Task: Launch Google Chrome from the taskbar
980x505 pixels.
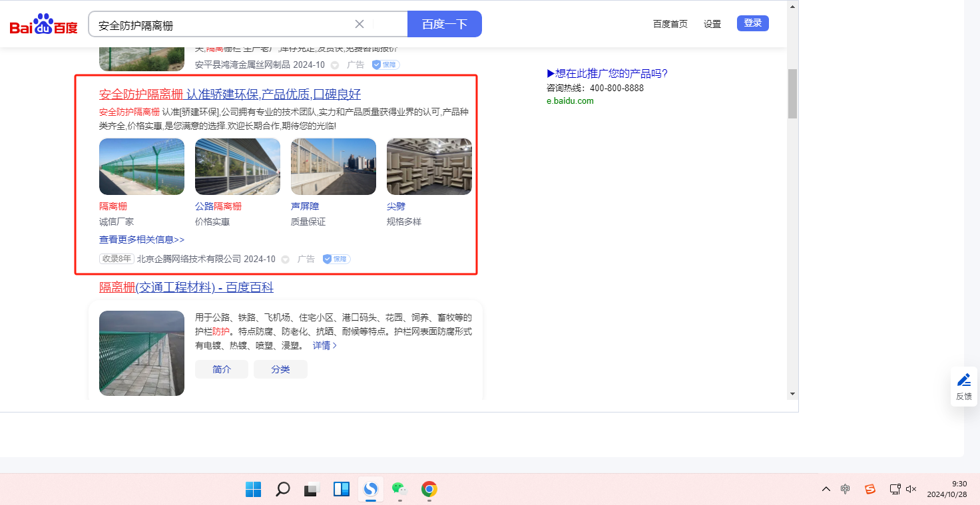Action: coord(429,490)
